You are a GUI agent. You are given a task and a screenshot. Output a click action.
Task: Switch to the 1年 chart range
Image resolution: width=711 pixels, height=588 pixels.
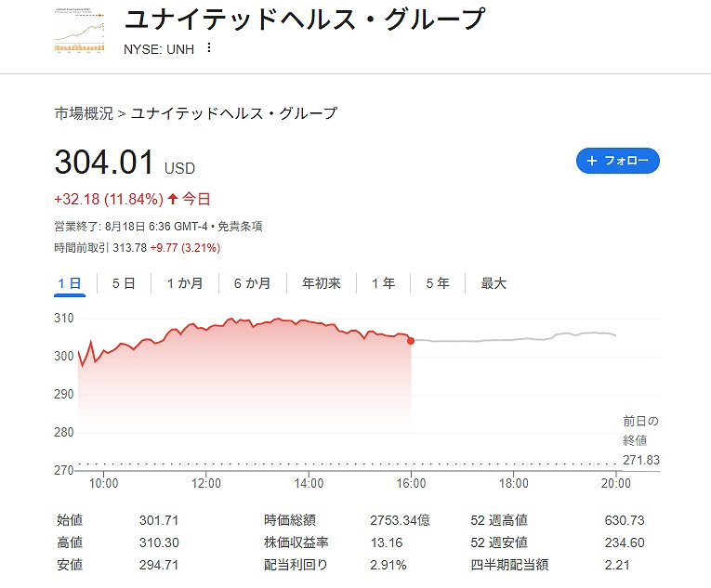(384, 284)
